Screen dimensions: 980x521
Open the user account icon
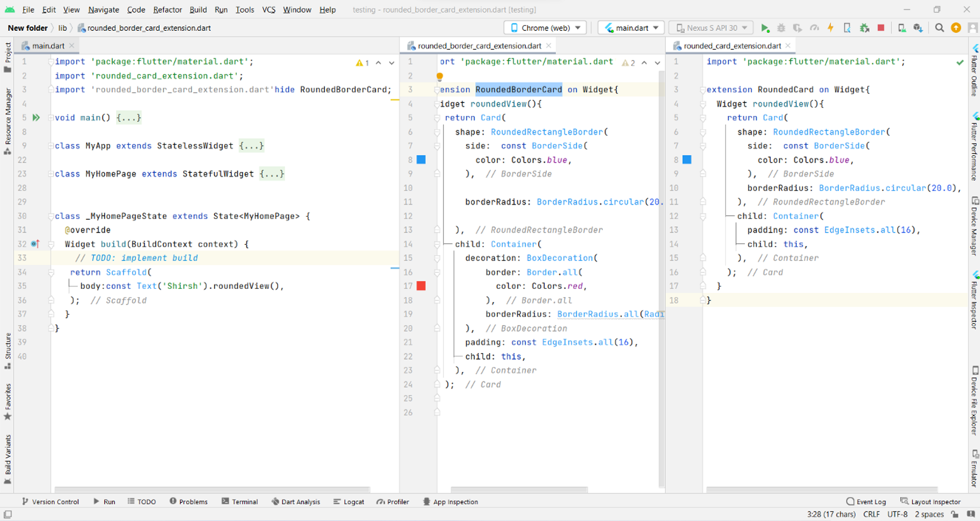pyautogui.click(x=973, y=28)
